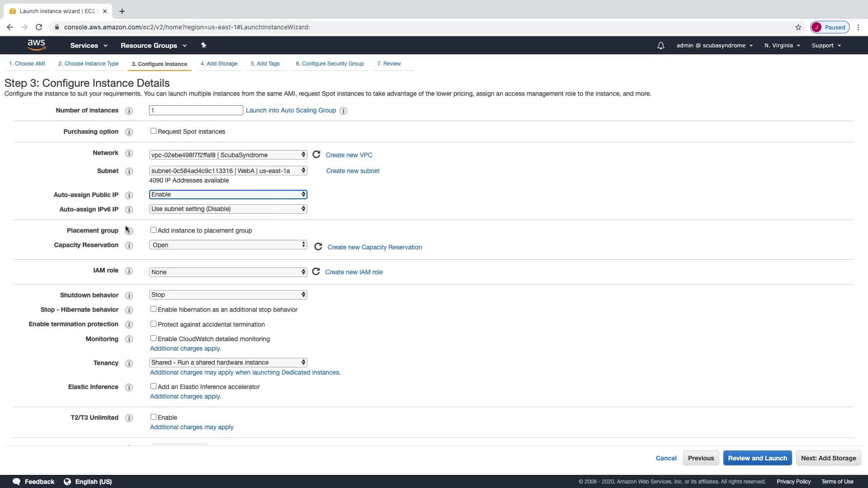The width and height of the screenshot is (868, 488).
Task: Open the Auto-assign Public IP dropdown
Action: (228, 194)
